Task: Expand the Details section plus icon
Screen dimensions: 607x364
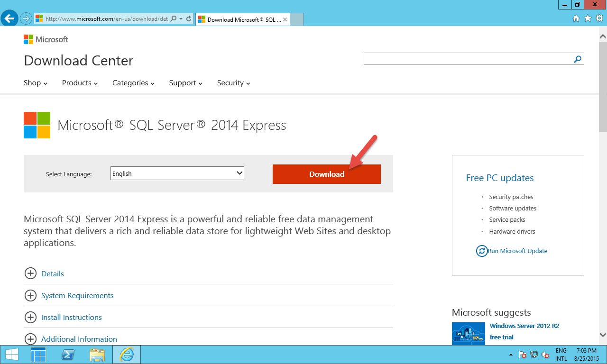Action: (x=30, y=273)
